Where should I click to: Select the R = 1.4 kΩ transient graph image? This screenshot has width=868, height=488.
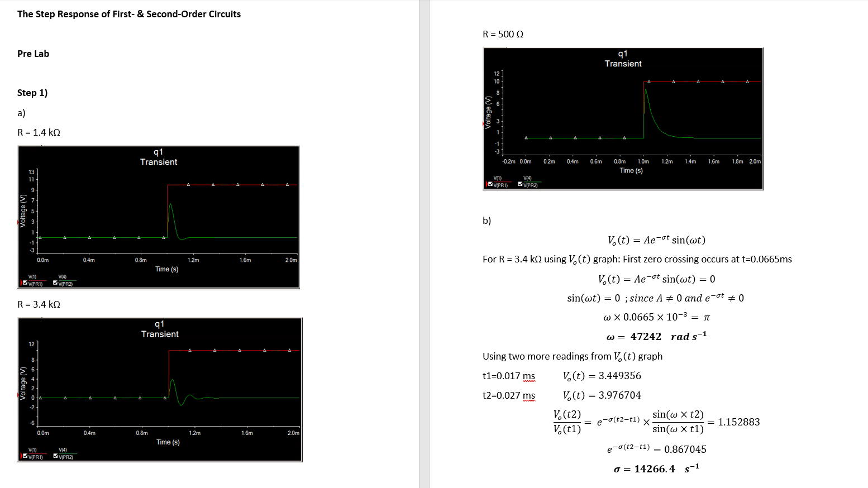[159, 218]
